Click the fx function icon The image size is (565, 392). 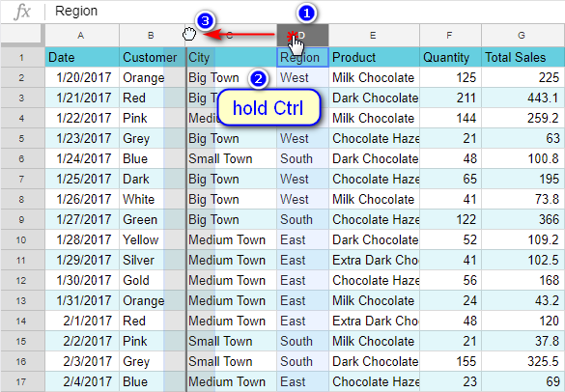[22, 12]
